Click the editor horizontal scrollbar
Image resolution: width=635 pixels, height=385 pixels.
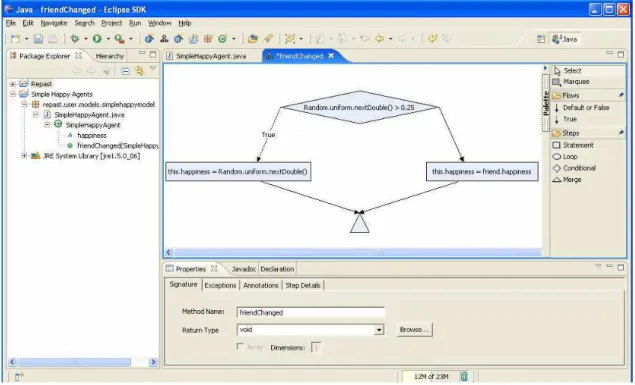coord(356,253)
